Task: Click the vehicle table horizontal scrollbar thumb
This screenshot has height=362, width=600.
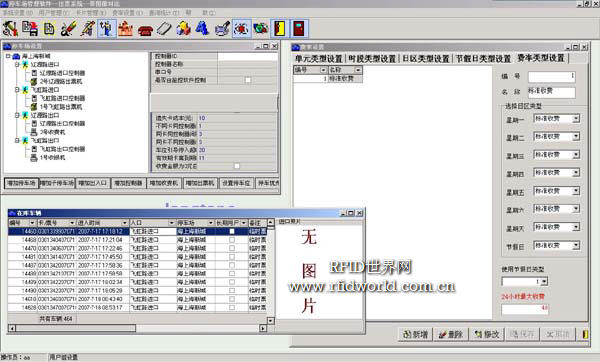Action: point(75,328)
